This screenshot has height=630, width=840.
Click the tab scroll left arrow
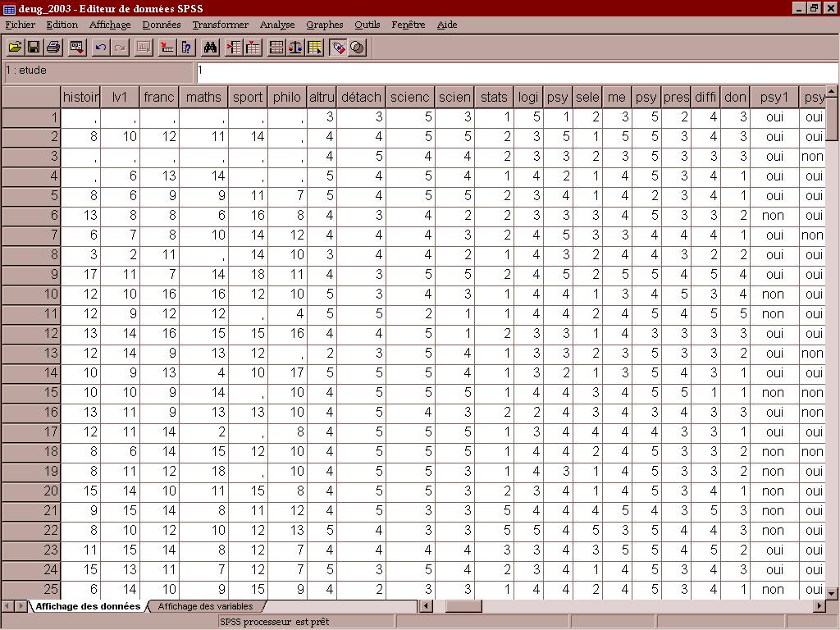[8, 606]
